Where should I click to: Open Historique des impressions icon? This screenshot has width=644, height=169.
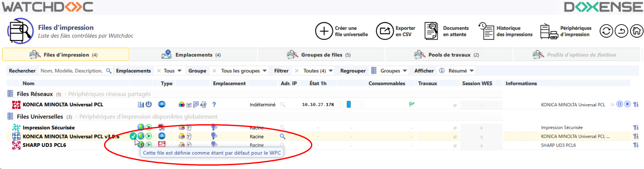coord(486,31)
